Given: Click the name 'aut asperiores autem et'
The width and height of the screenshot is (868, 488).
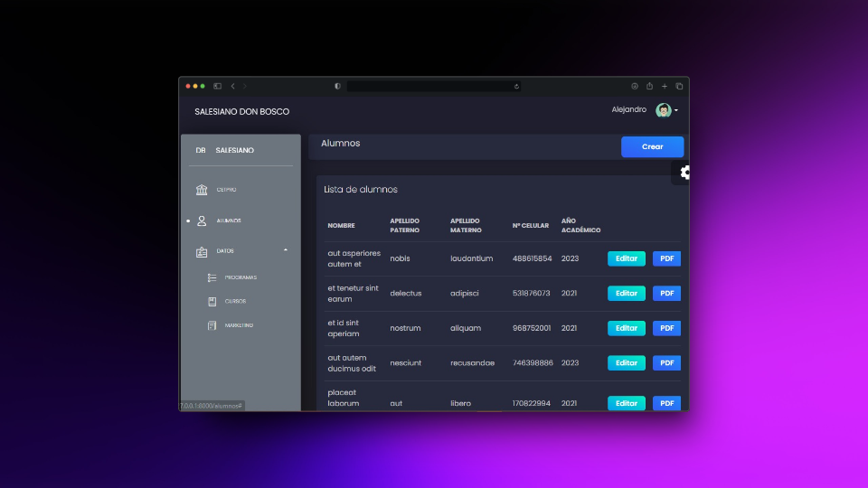Looking at the screenshot, I should [x=354, y=258].
